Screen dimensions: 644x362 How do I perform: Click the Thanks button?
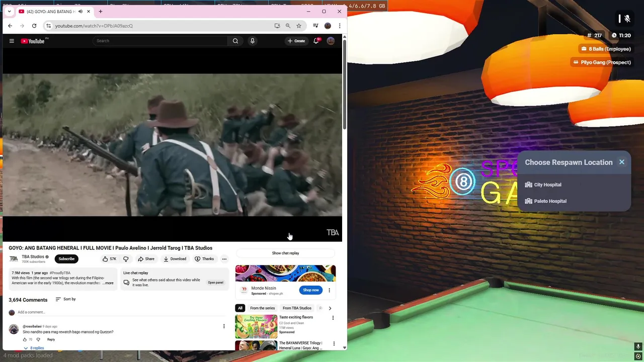click(x=204, y=259)
